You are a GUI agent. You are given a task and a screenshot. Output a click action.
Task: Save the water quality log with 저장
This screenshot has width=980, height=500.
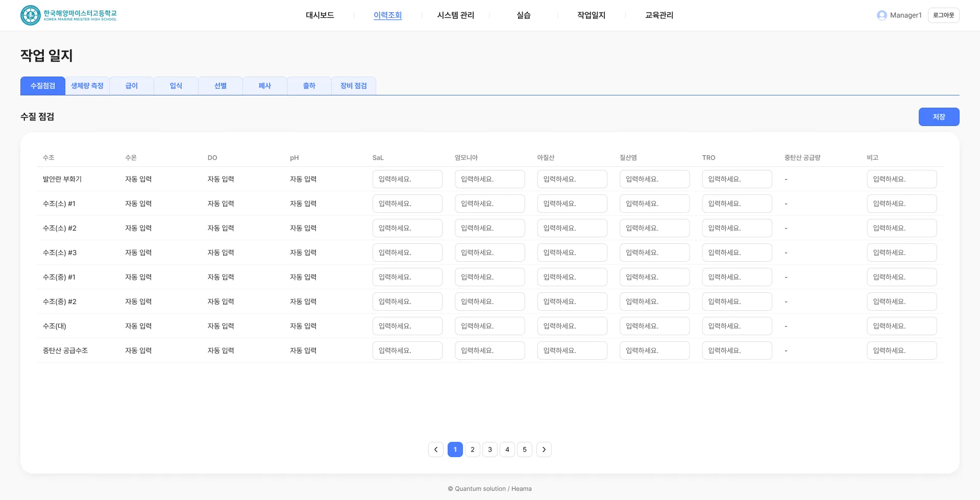tap(939, 117)
